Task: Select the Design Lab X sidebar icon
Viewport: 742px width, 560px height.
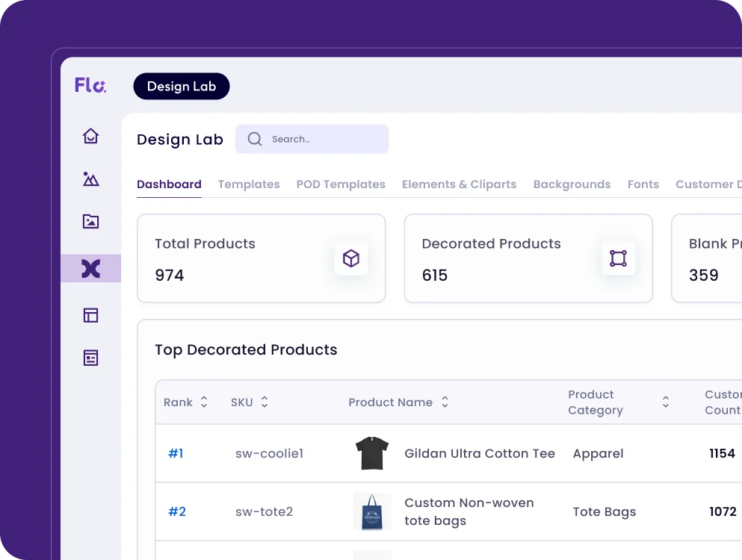Action: [90, 268]
